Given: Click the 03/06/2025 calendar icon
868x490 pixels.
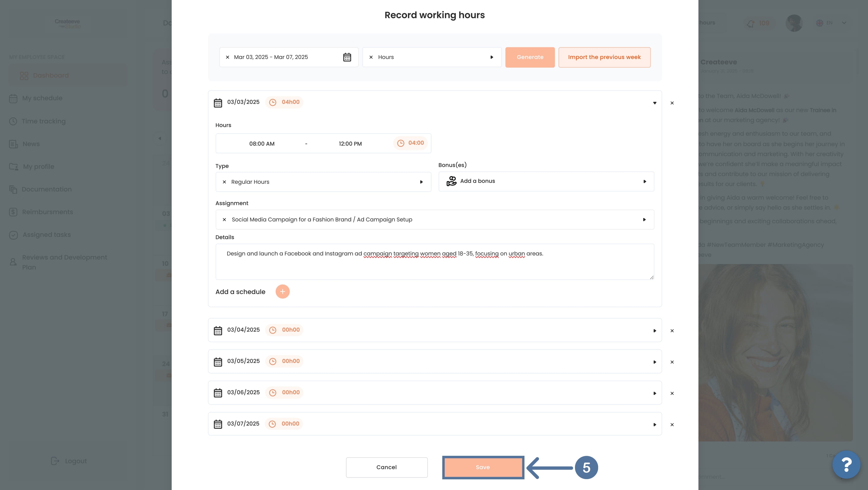Looking at the screenshot, I should [218, 393].
